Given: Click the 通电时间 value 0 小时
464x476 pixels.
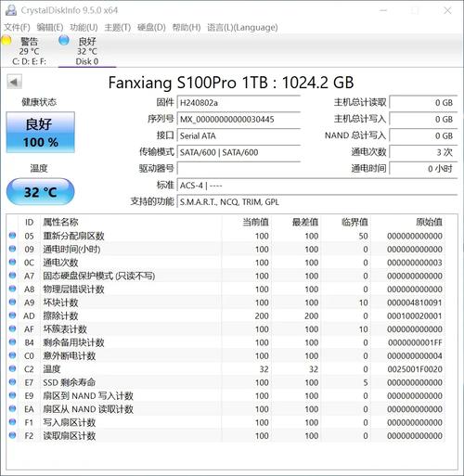Looking at the screenshot, I should 423,169.
